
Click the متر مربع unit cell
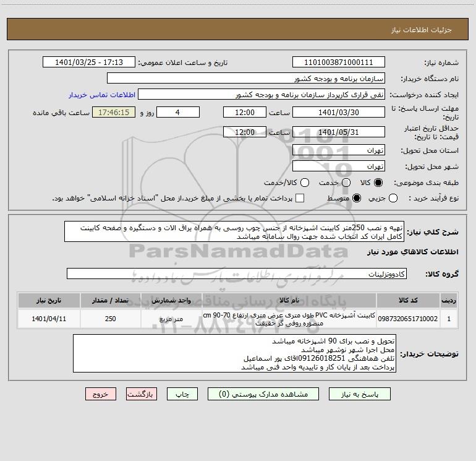[x=171, y=319]
